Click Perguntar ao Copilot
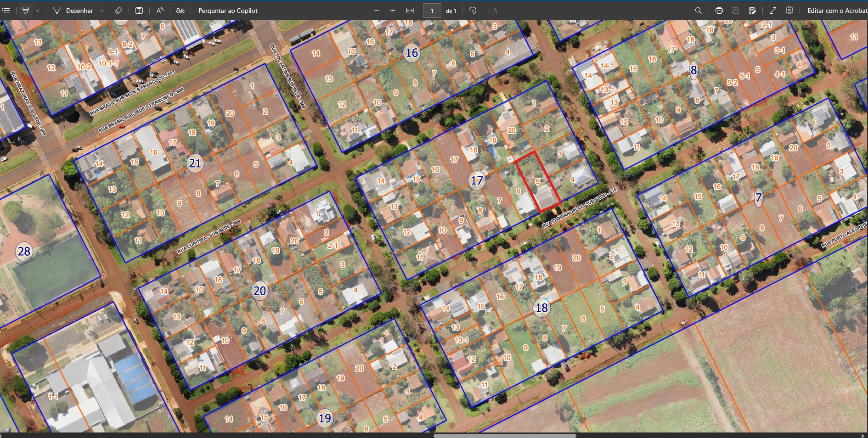Image resolution: width=868 pixels, height=438 pixels. [228, 11]
